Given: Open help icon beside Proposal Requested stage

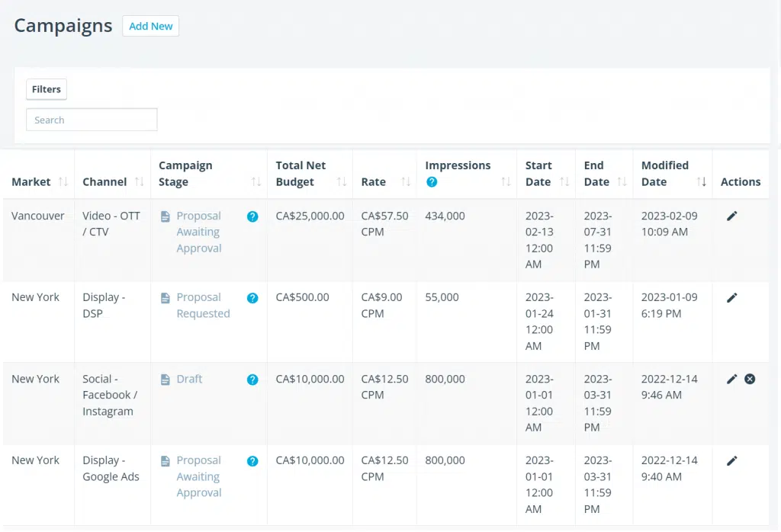Looking at the screenshot, I should tap(252, 298).
